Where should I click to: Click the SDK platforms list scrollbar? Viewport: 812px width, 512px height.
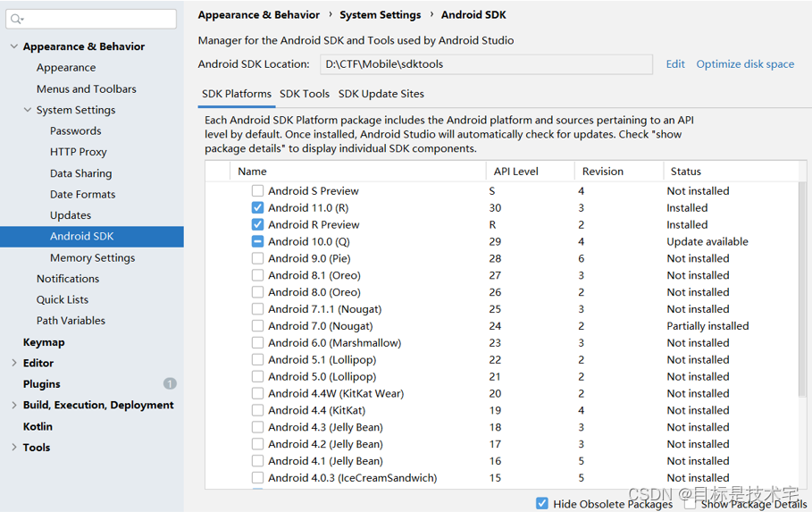click(x=801, y=286)
